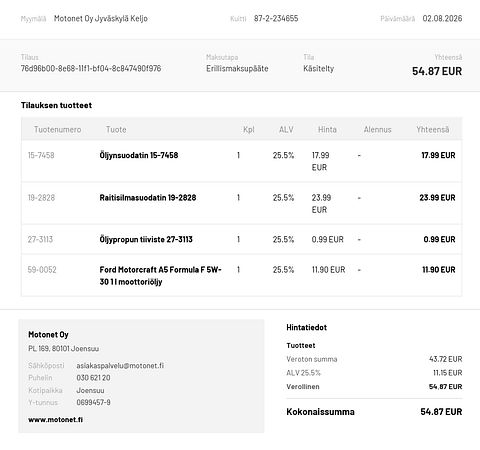Select the Öljynsuodatin 15-7458 product name

[x=139, y=155]
